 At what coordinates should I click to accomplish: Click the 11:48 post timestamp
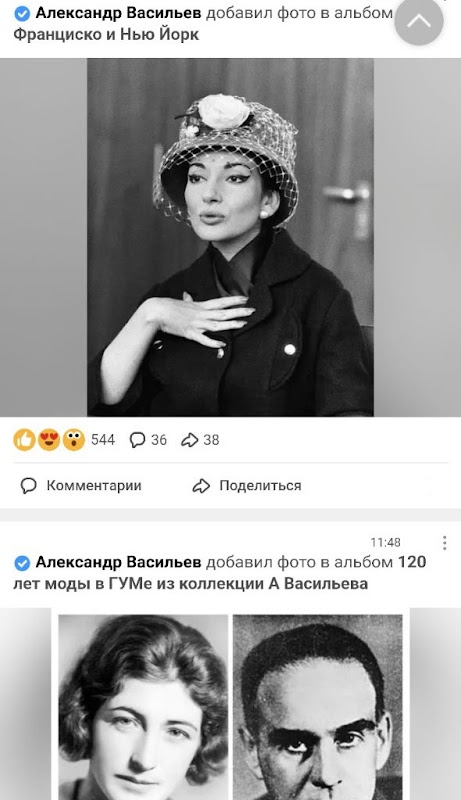[386, 542]
